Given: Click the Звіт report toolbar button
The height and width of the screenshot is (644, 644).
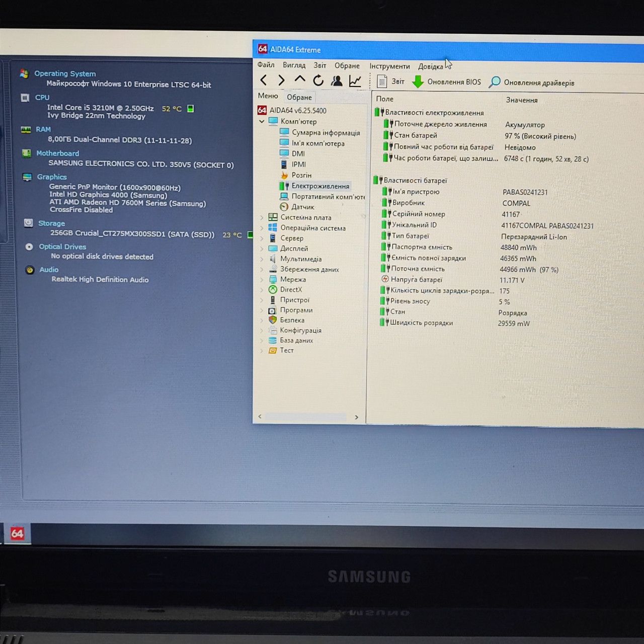Looking at the screenshot, I should click(391, 82).
